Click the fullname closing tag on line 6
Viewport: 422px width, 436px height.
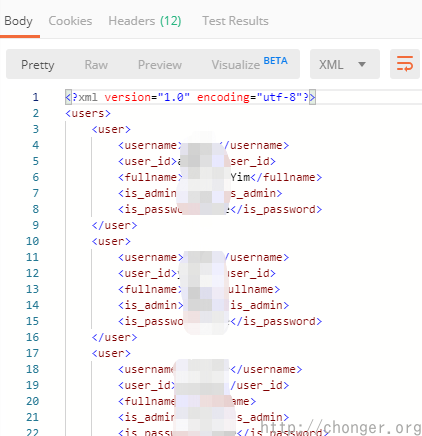tap(286, 177)
